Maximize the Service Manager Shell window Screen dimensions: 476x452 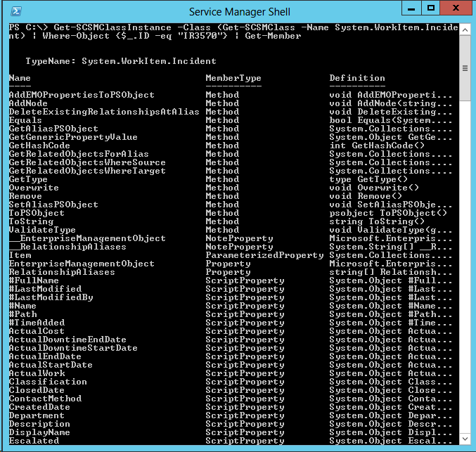click(430, 8)
